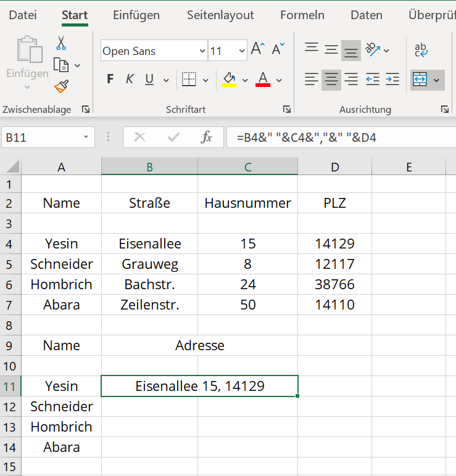
Task: Click cell containing Zeilenstr.
Action: [149, 305]
